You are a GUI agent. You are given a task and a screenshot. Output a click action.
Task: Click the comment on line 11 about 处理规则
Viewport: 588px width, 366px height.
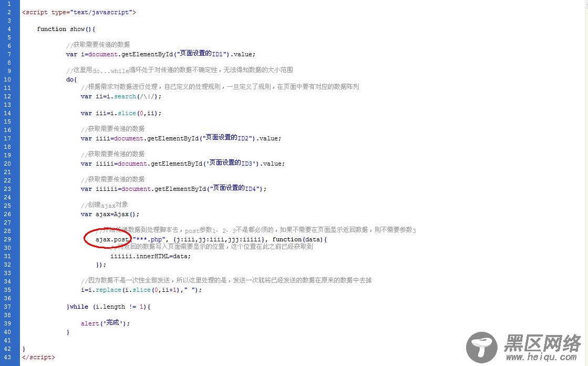[220, 87]
